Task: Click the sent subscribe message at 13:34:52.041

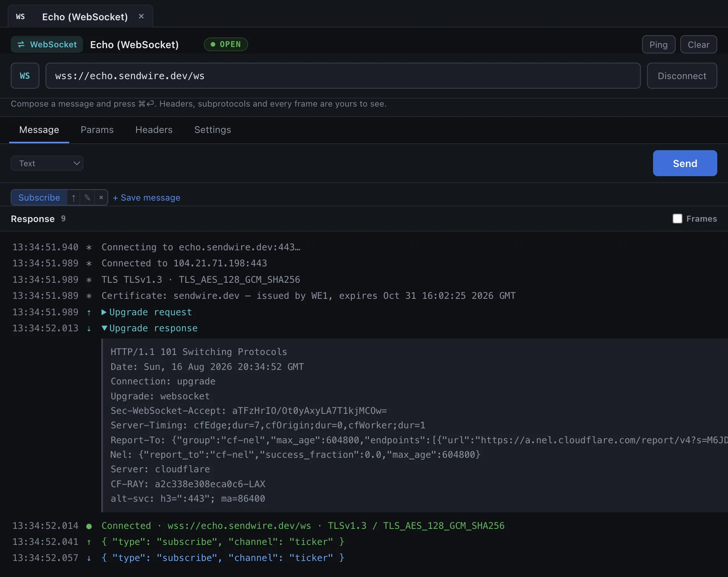Action: point(223,542)
